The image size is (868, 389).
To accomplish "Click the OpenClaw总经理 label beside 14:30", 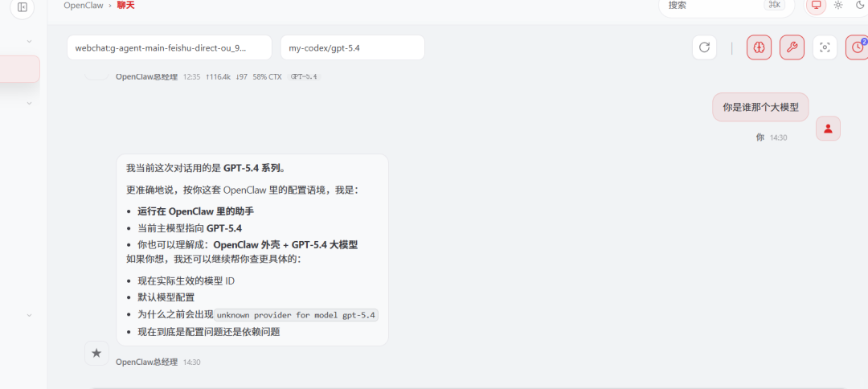I will (147, 362).
